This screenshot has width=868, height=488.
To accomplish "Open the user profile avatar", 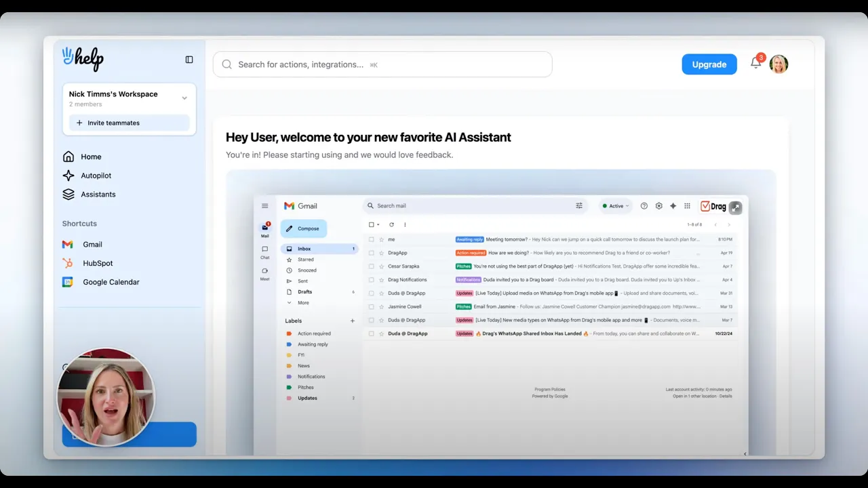I will pos(778,64).
